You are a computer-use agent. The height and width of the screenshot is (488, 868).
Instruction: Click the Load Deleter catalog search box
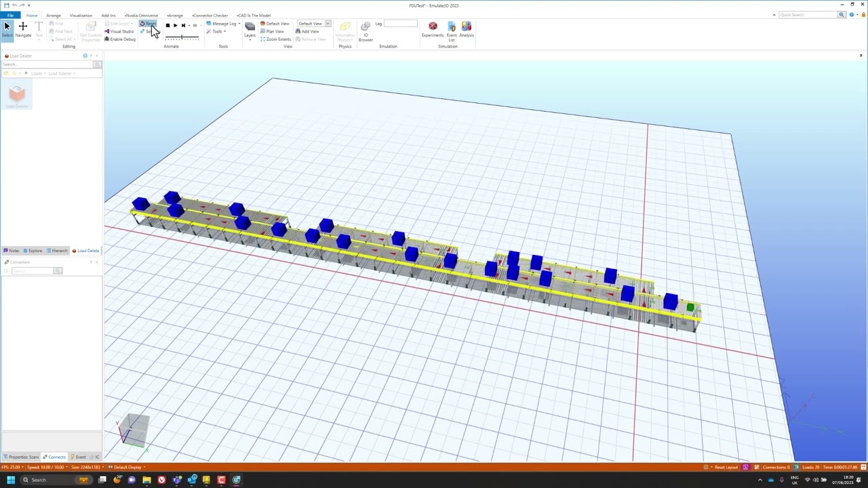(x=47, y=64)
